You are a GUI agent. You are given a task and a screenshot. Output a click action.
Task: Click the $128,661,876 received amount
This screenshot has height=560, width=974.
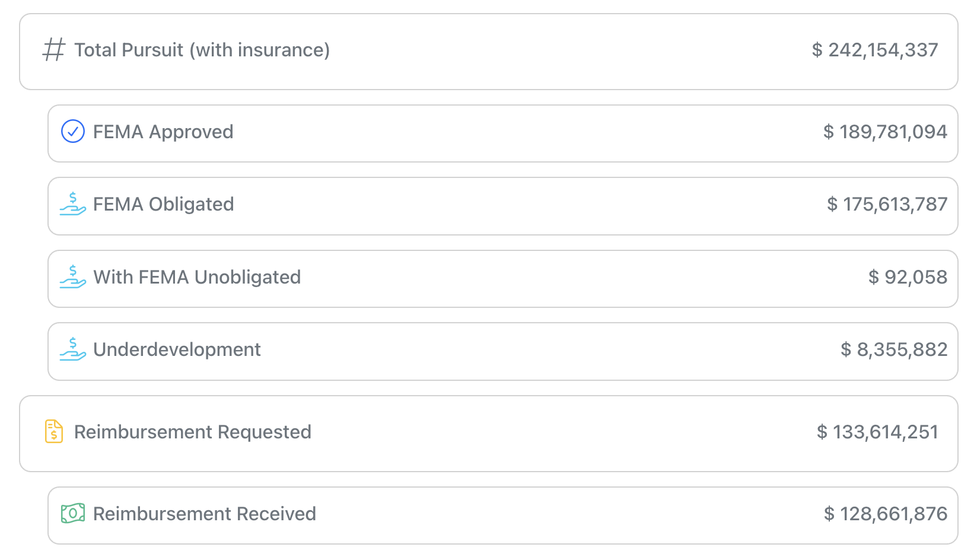coord(887,514)
